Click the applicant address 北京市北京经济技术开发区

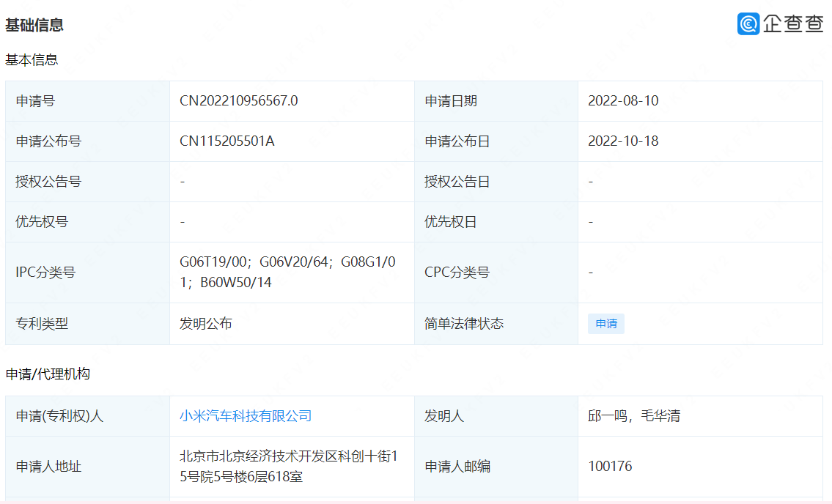(289, 467)
